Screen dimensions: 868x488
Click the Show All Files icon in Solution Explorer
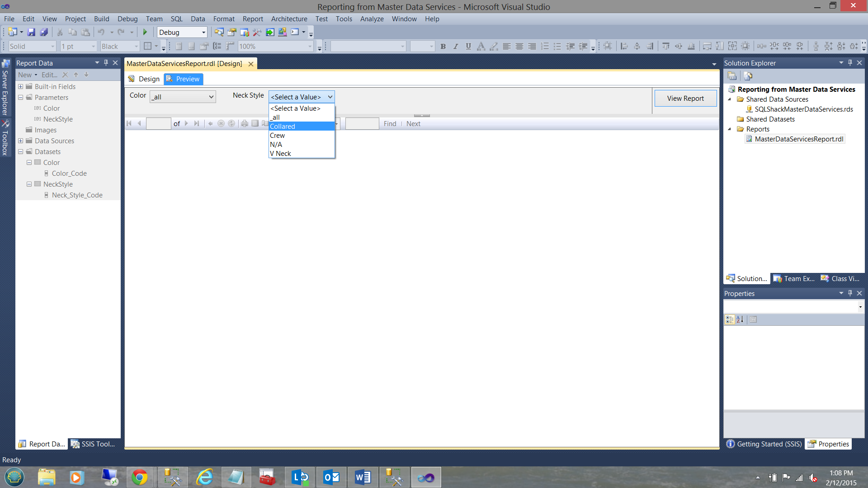[x=748, y=76]
